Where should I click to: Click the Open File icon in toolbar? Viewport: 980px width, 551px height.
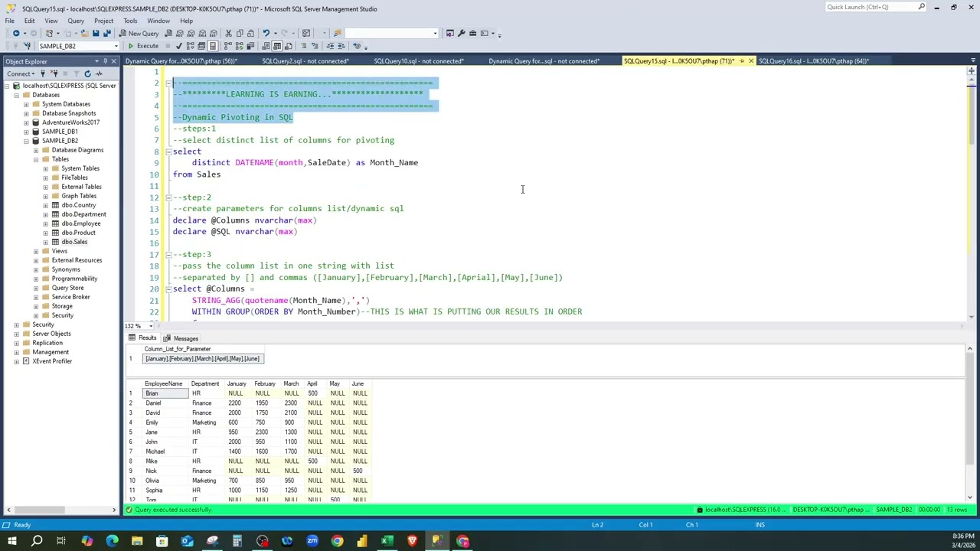(84, 33)
